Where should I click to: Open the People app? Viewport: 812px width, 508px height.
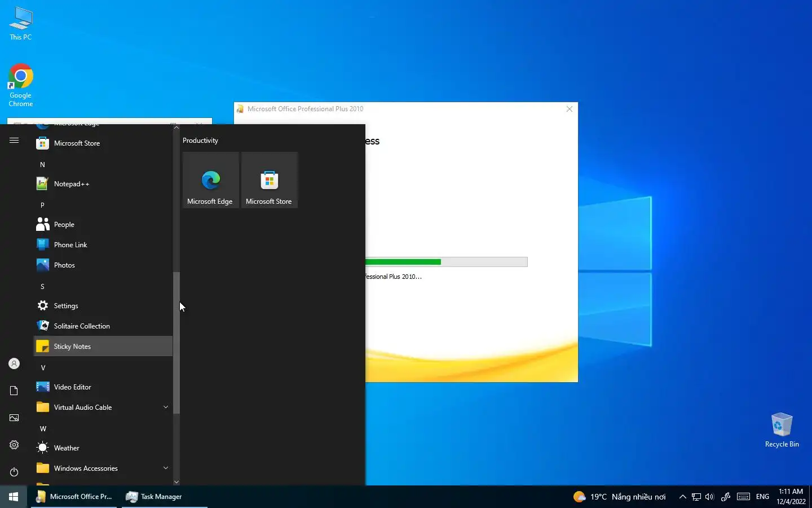pos(103,225)
